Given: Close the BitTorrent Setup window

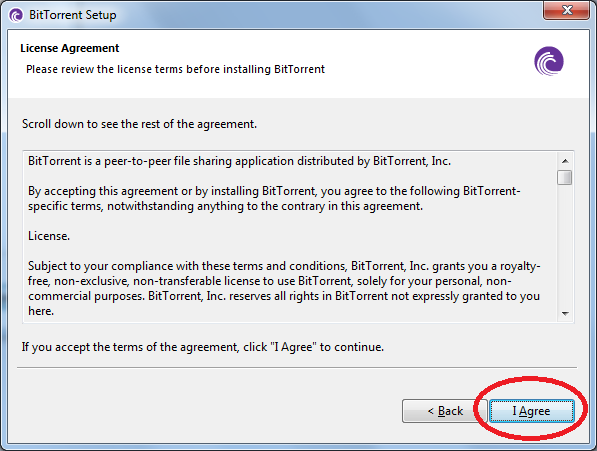Looking at the screenshot, I should point(567,10).
